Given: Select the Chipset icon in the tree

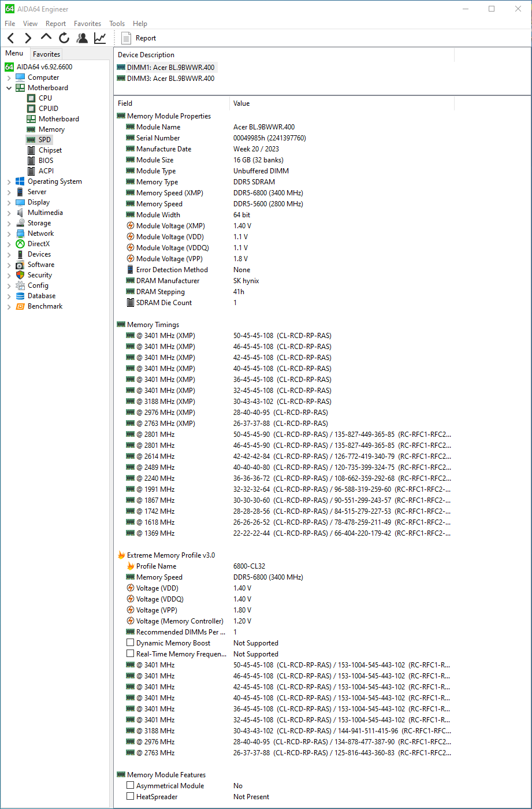Looking at the screenshot, I should pyautogui.click(x=31, y=150).
